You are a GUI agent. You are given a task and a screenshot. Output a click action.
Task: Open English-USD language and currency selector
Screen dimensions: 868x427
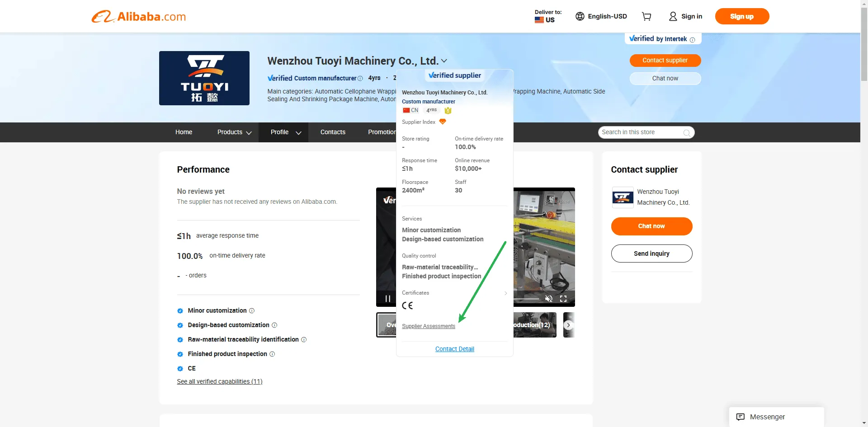click(x=601, y=16)
